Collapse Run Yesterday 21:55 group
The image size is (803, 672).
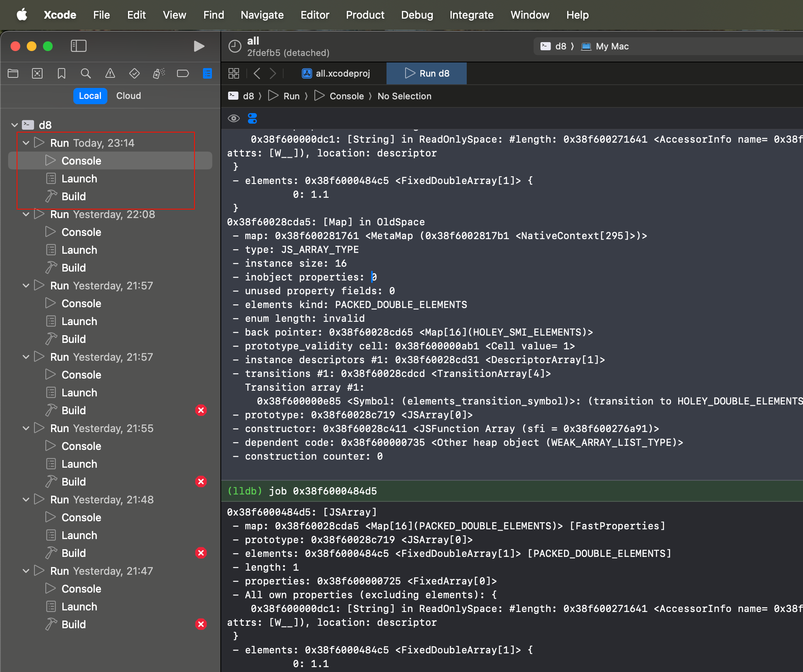click(26, 428)
